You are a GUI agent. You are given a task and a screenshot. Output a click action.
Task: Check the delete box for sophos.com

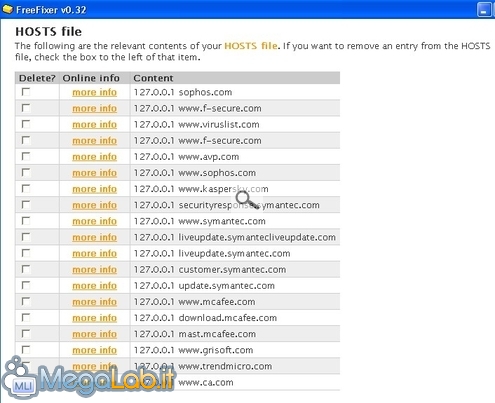point(26,92)
